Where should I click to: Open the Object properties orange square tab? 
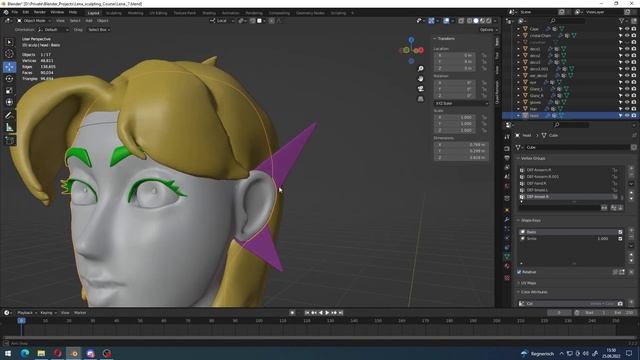(x=507, y=210)
